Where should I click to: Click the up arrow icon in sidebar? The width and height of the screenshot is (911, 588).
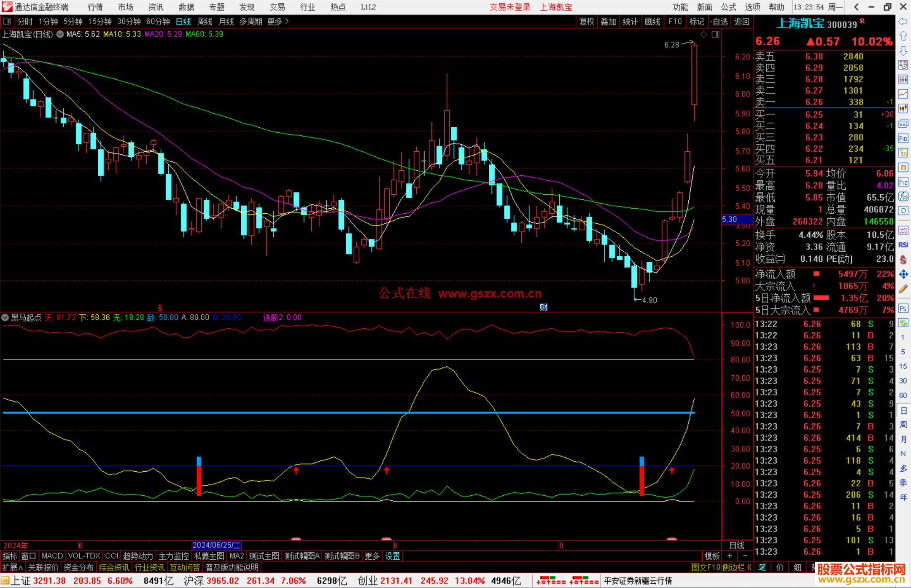(903, 36)
